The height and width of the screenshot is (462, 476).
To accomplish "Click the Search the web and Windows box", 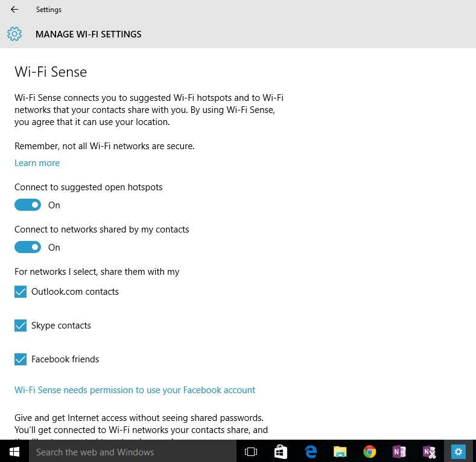I will tap(133, 452).
